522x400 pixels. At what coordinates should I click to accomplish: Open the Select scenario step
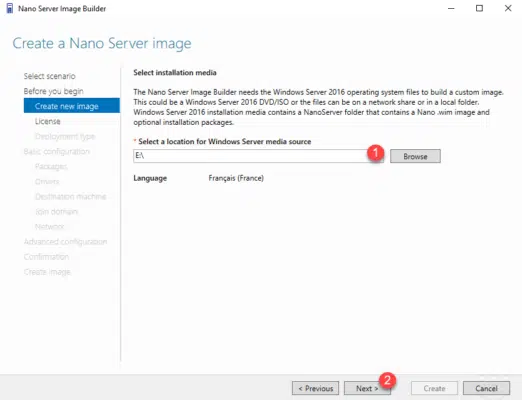tap(50, 76)
